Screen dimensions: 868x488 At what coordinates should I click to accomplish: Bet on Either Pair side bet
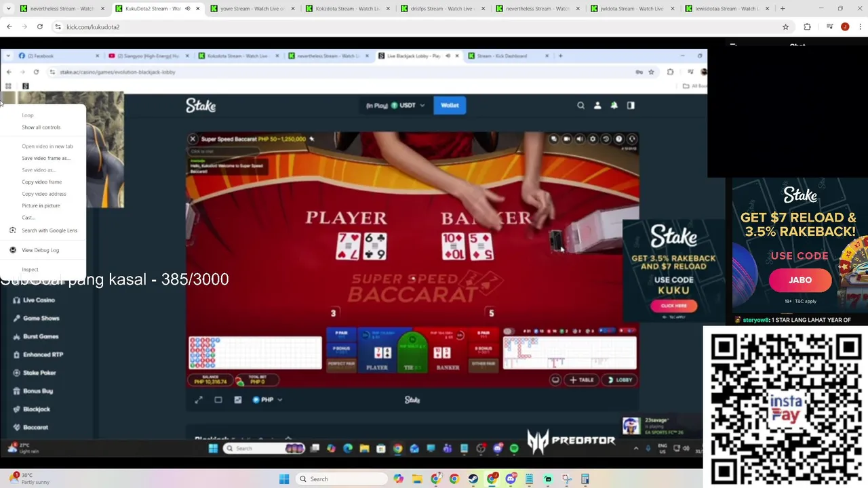[x=484, y=364]
